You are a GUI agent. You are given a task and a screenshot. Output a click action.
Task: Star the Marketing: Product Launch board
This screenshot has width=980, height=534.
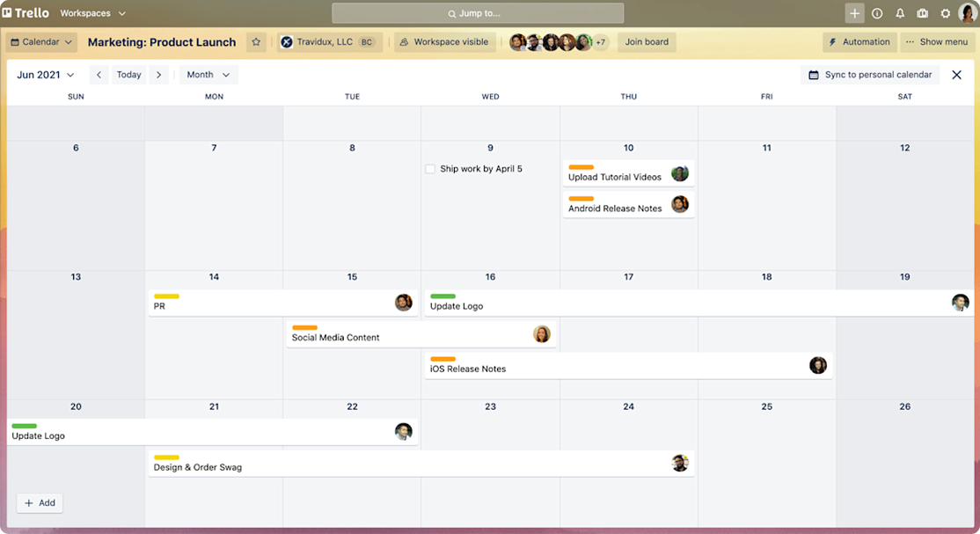pyautogui.click(x=256, y=42)
